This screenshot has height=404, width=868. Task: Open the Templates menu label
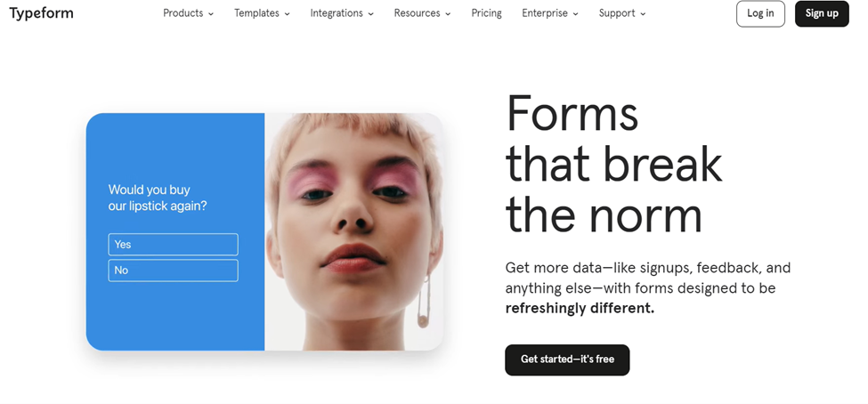coord(258,13)
